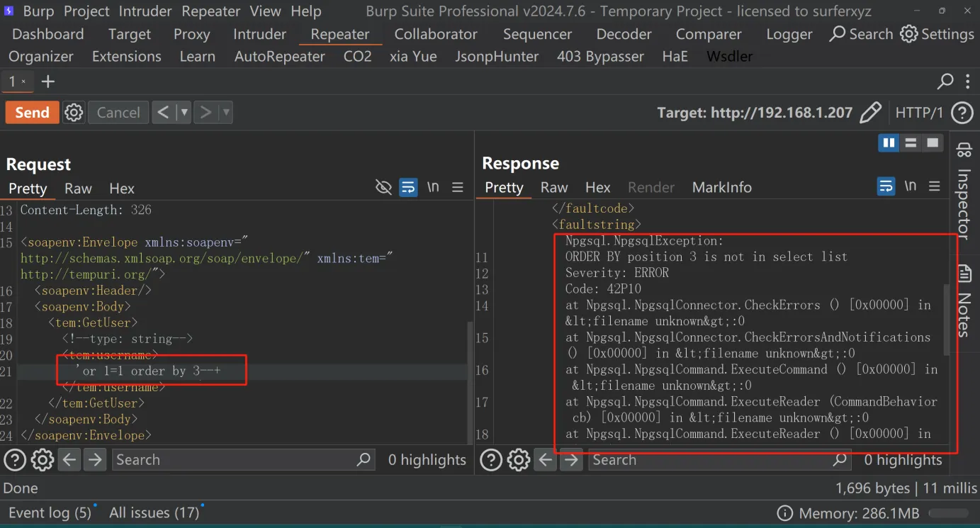Click the request Search input field

(x=243, y=460)
